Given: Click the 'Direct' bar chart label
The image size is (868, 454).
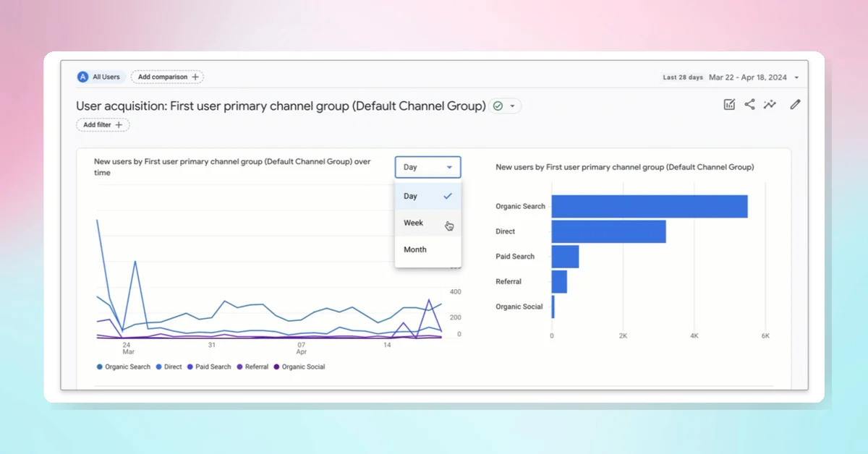Looking at the screenshot, I should (x=506, y=231).
